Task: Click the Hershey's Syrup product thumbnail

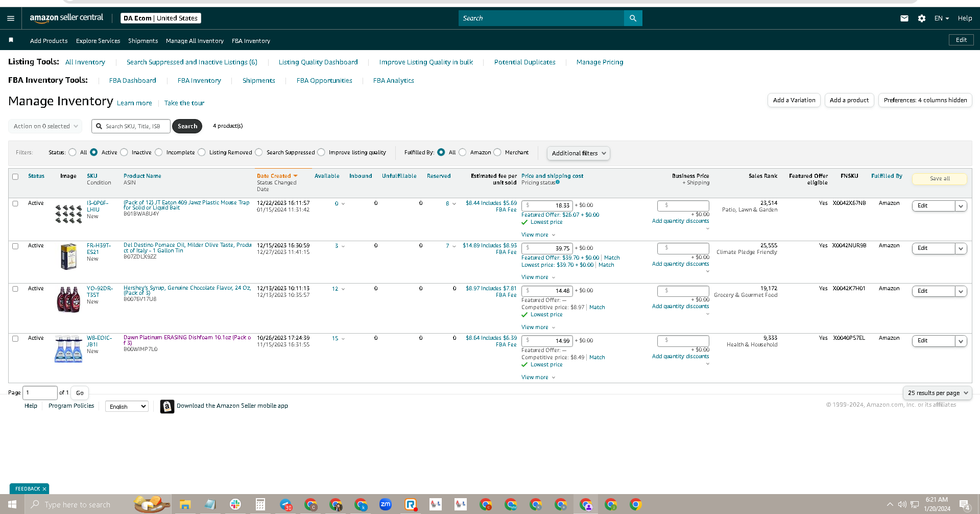Action: 68,299
